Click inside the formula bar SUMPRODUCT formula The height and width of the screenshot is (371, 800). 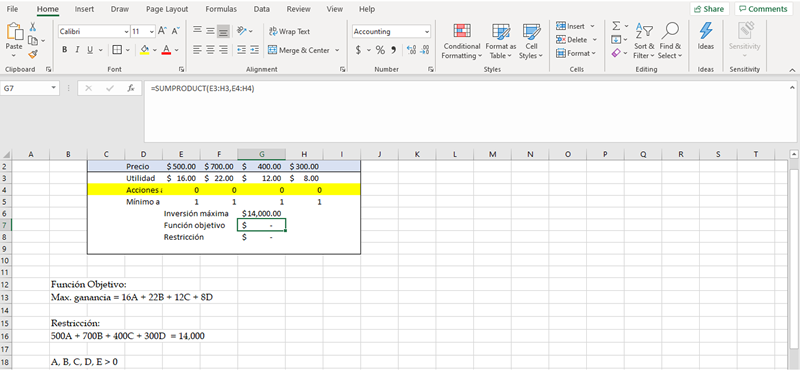click(x=203, y=89)
